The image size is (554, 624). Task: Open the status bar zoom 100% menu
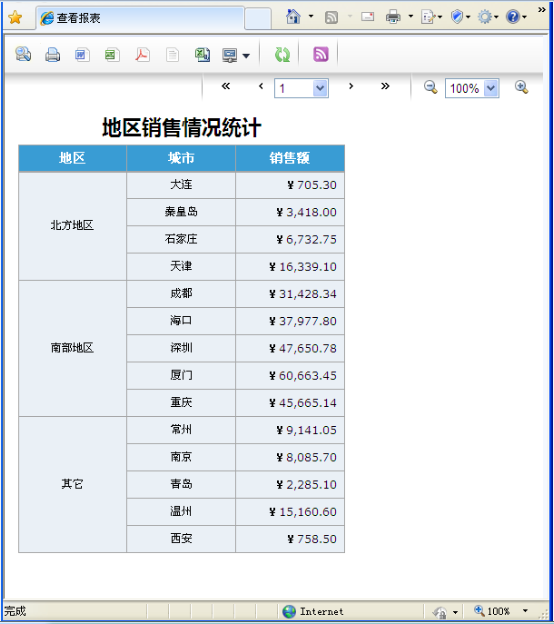501,611
